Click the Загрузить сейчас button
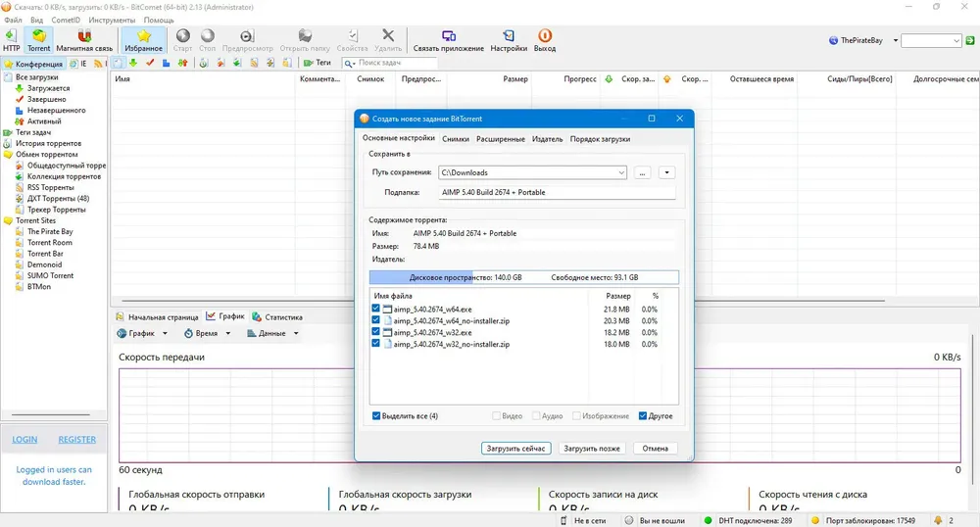 515,449
